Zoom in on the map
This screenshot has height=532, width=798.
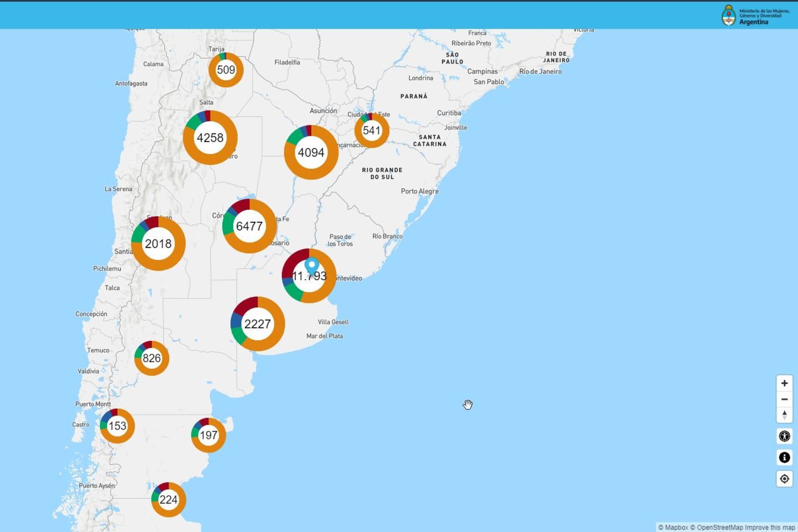(784, 383)
